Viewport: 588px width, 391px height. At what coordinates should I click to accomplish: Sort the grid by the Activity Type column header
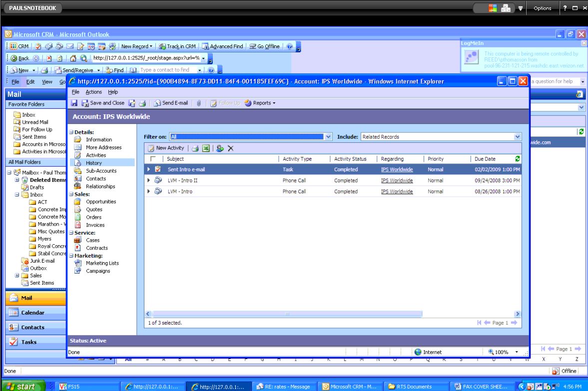[x=297, y=159]
